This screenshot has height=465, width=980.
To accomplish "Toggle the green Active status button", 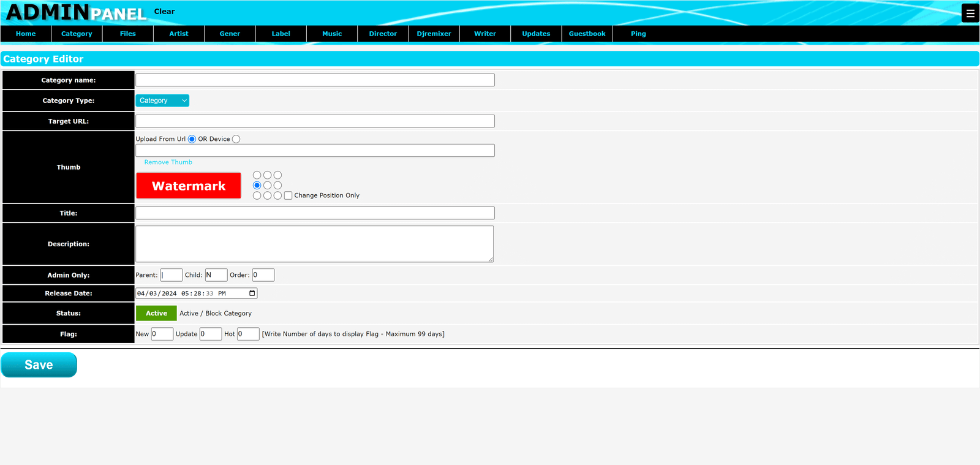I will (x=156, y=313).
